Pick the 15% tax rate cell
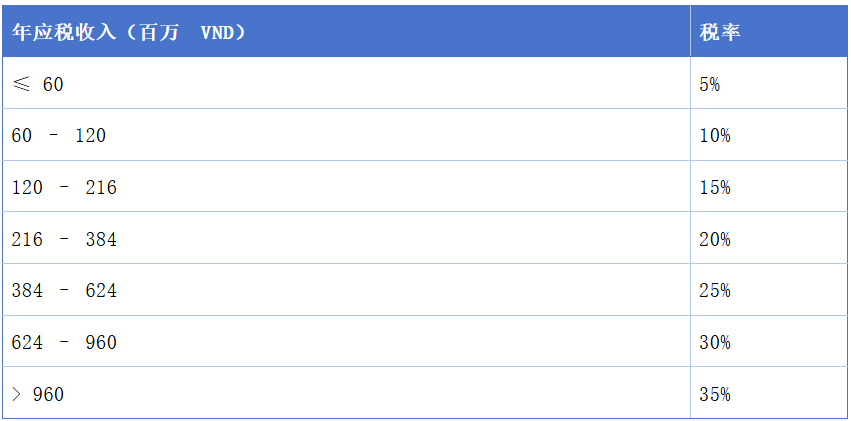 tap(715, 188)
